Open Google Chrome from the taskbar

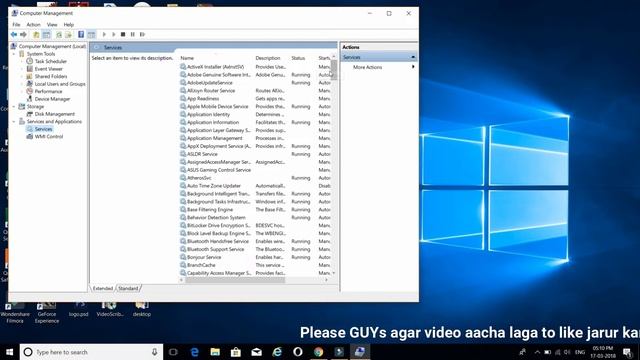tap(318, 352)
